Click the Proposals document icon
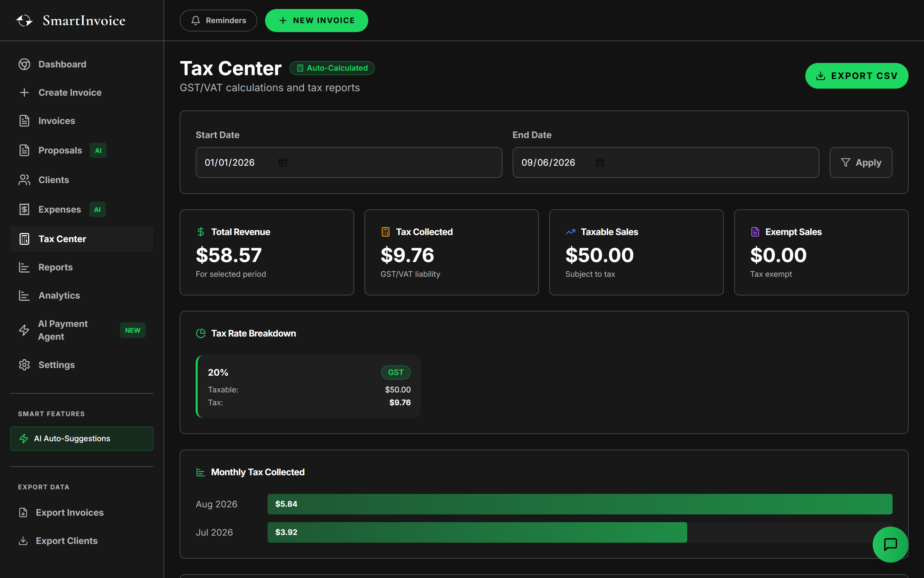Screen dimensions: 924x578 click(24, 150)
